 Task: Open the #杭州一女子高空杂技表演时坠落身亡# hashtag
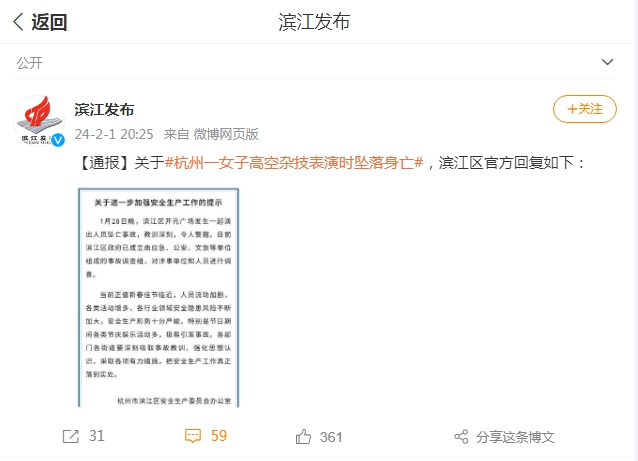point(294,163)
